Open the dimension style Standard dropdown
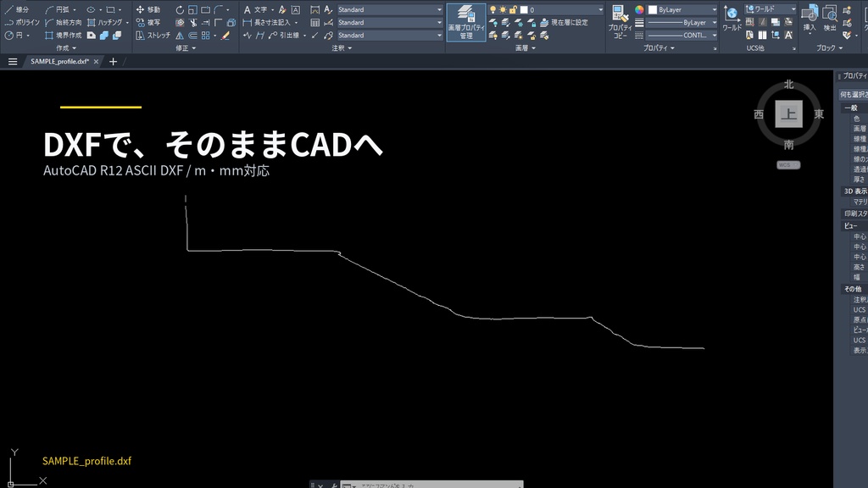The width and height of the screenshot is (868, 488). point(390,22)
